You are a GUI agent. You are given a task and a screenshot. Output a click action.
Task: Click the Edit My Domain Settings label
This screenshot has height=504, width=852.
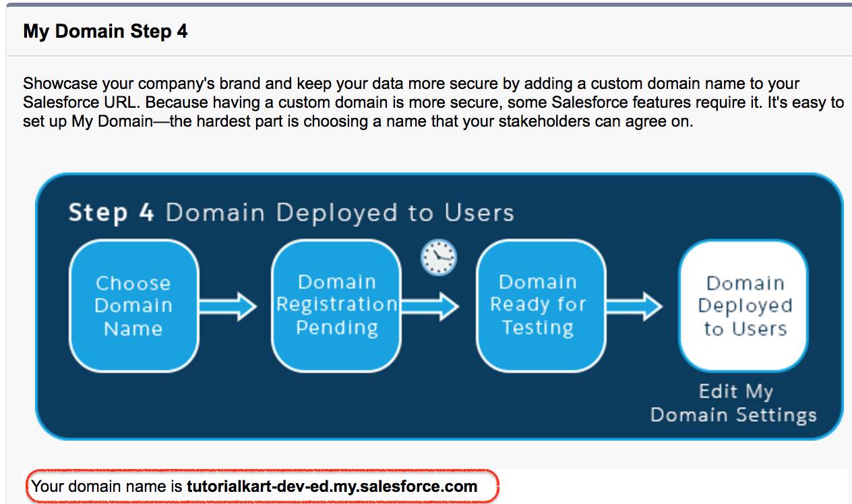coord(735,403)
